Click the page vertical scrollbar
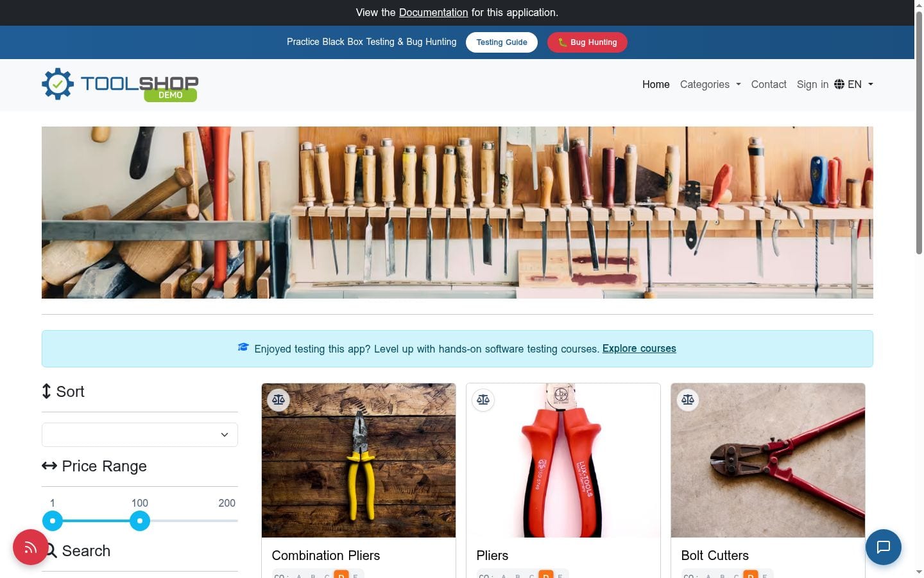Viewport: 924px width, 578px height. click(919, 132)
